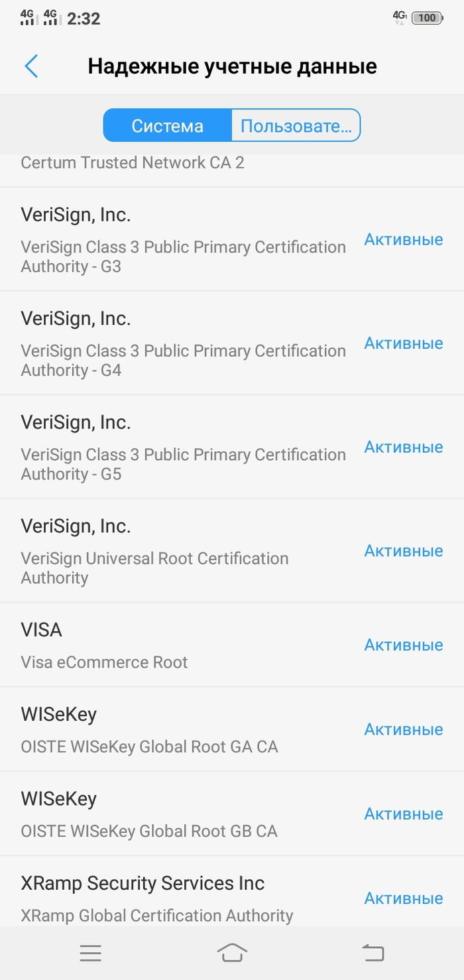
Task: Tap Активные for XRamp Global Certification
Action: [403, 898]
